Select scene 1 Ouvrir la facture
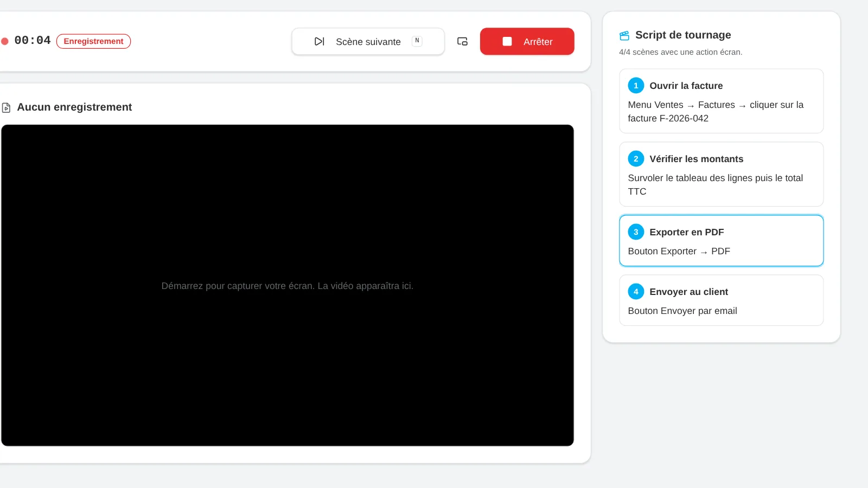This screenshot has height=488, width=868. [721, 101]
